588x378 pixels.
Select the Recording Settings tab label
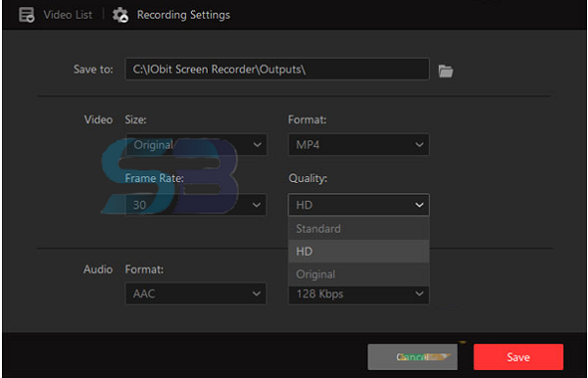point(183,15)
